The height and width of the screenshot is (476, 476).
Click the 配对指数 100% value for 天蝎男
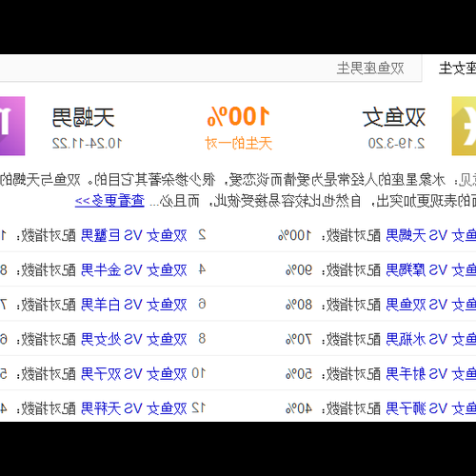295,235
